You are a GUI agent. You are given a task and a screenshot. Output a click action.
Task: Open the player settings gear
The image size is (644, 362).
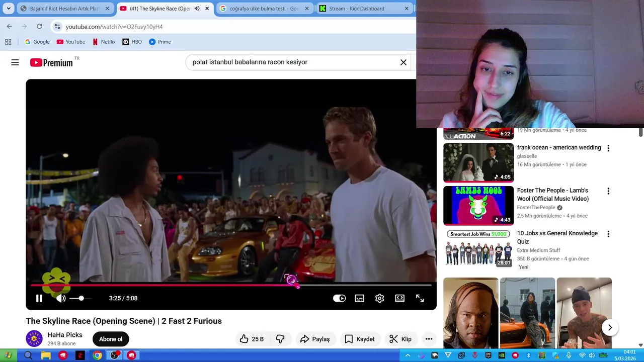pyautogui.click(x=380, y=298)
